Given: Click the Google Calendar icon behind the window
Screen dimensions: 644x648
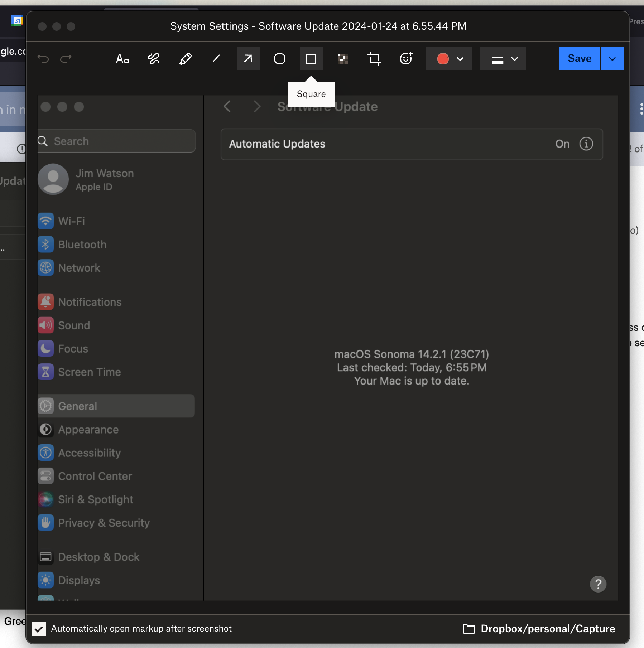Looking at the screenshot, I should (17, 21).
